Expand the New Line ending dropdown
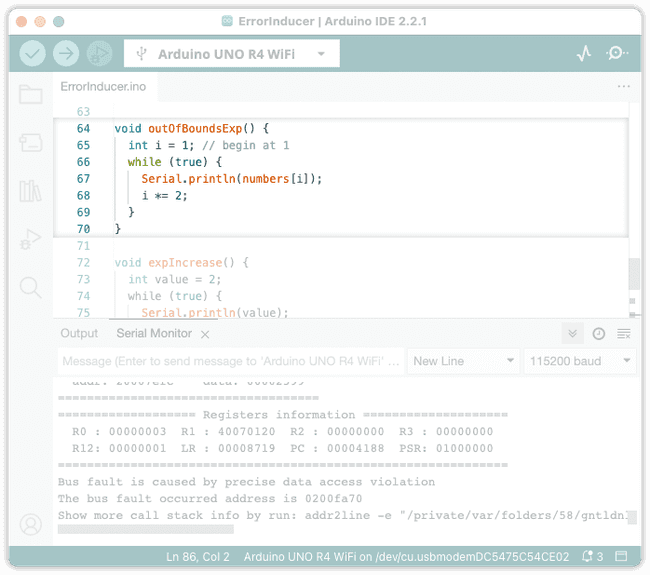 [463, 361]
